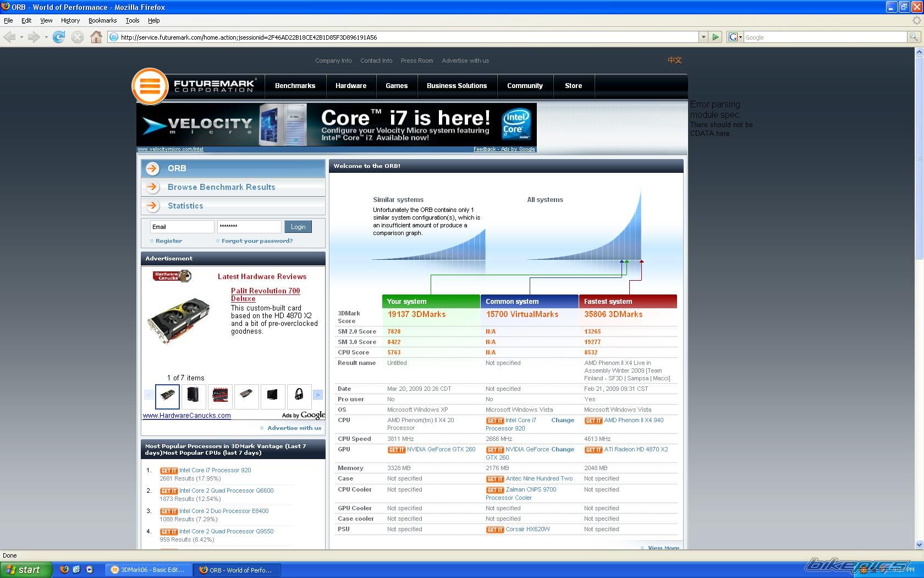Open the URL history dropdown arrow

point(703,37)
